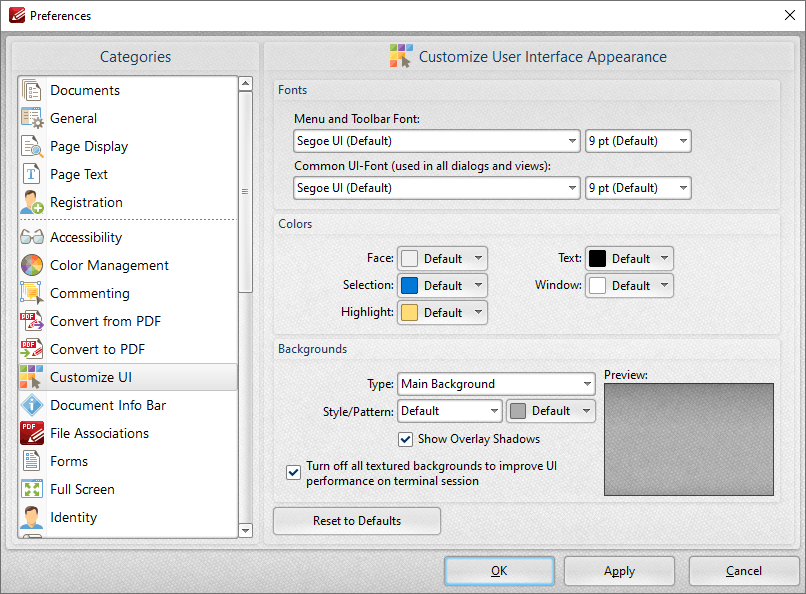This screenshot has height=594, width=806.
Task: Click the Document Info Bar icon
Action: point(32,405)
